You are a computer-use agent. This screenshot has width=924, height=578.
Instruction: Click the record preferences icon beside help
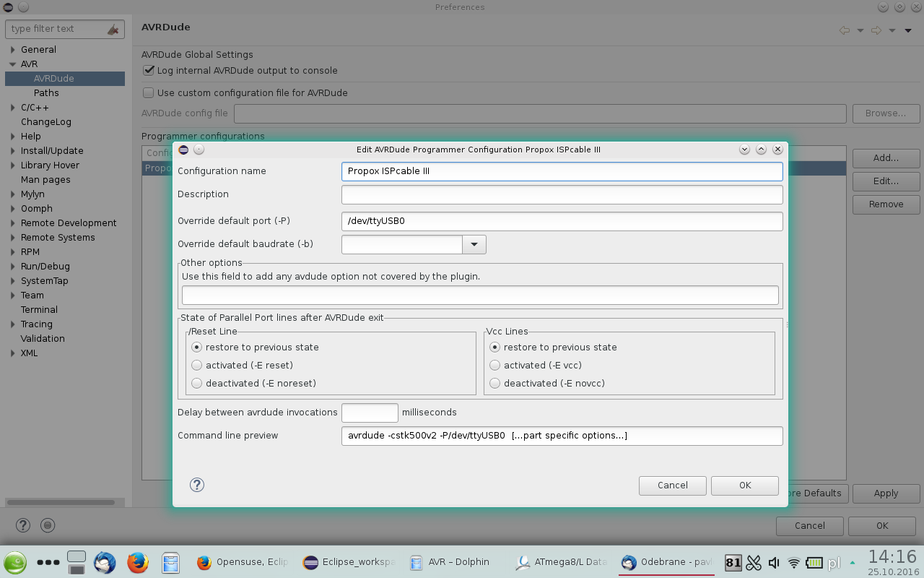pyautogui.click(x=48, y=525)
